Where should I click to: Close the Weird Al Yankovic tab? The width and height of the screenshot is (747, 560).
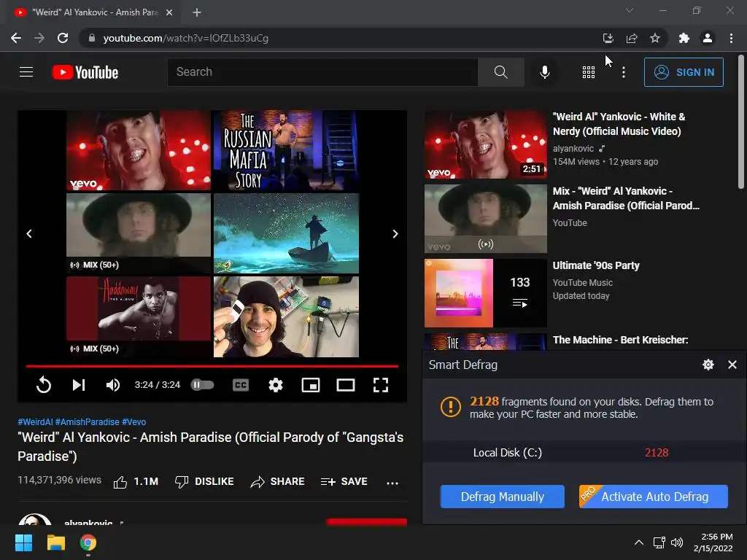[169, 12]
